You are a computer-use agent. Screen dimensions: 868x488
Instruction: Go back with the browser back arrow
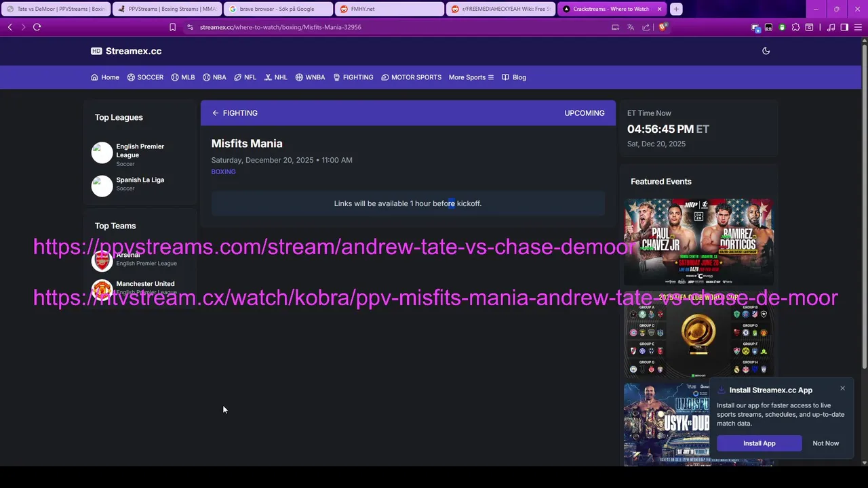pos(9,27)
